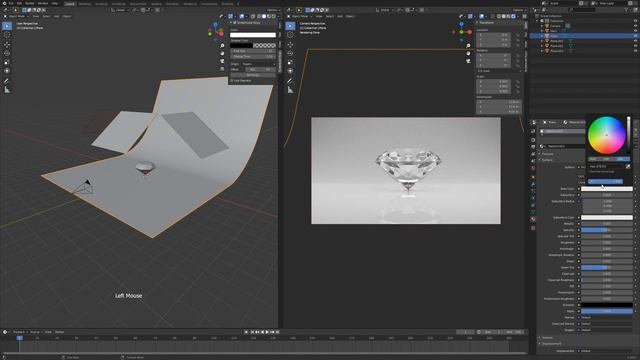Image resolution: width=640 pixels, height=360 pixels.
Task: Open the File menu
Action: [11, 3]
